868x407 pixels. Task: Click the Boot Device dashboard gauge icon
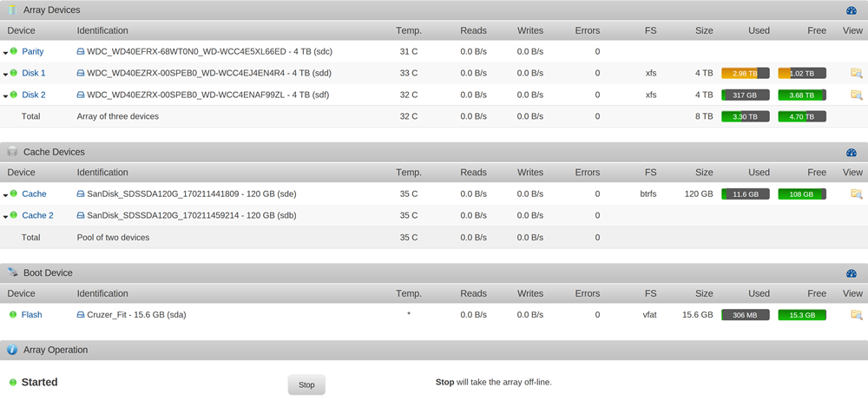coord(852,273)
